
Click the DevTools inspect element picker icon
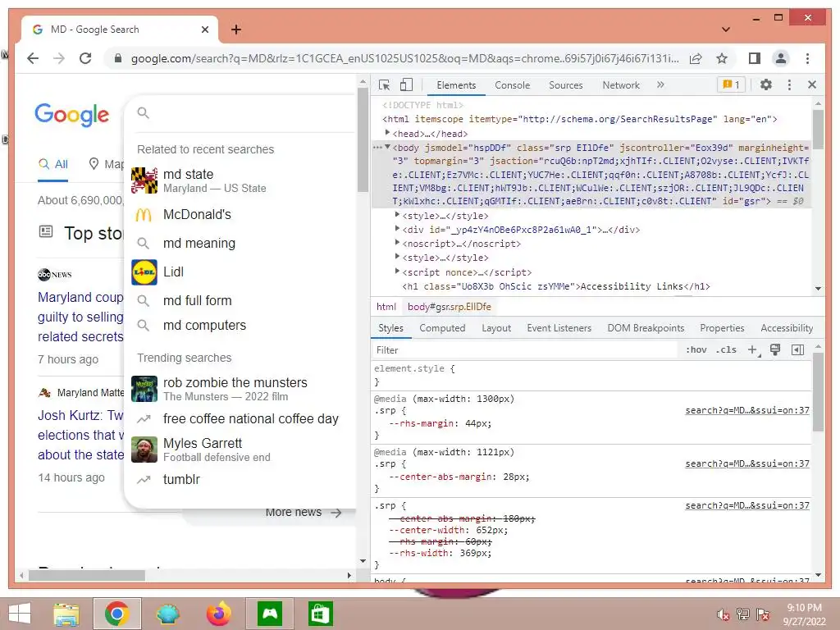click(384, 84)
